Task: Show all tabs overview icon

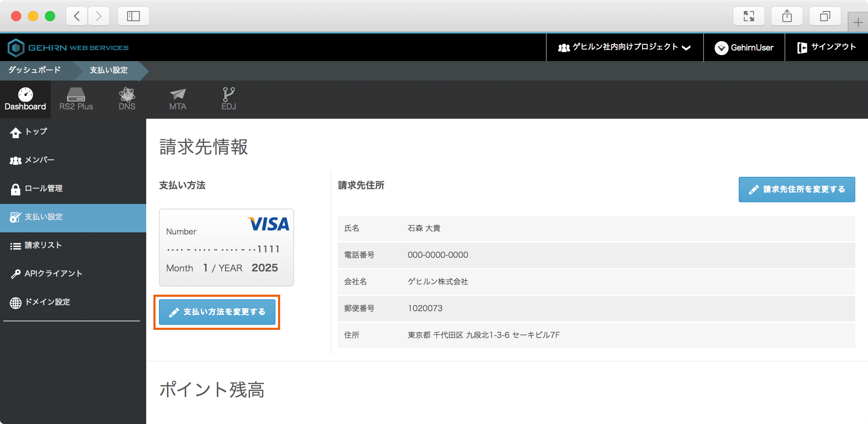Action: coord(825,16)
